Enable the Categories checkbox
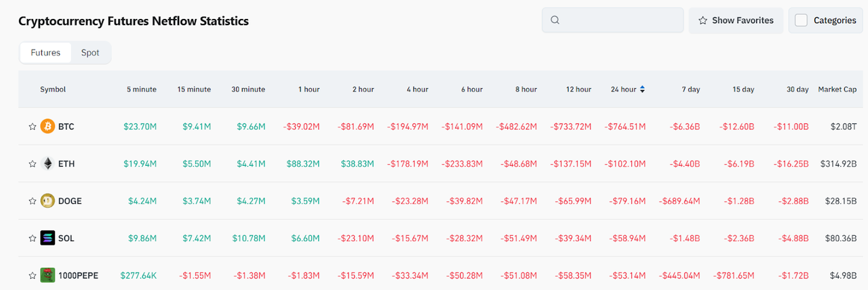868x290 pixels. 801,20
